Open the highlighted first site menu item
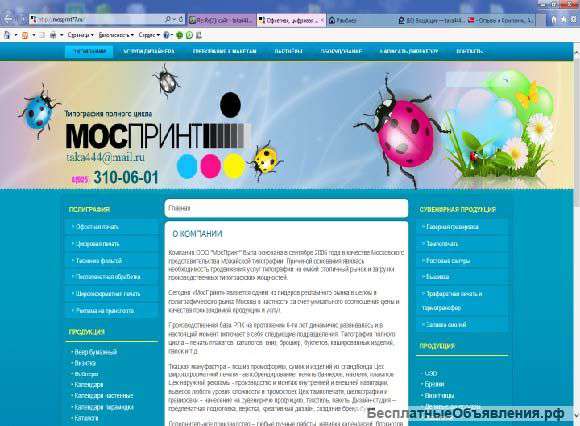Screen dimensions: 580x426 pyautogui.click(x=90, y=51)
